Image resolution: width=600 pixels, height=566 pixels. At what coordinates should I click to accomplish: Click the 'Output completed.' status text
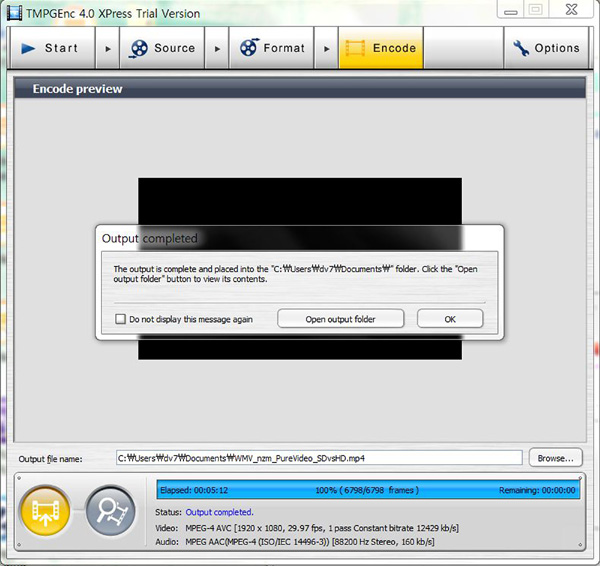[x=219, y=512]
